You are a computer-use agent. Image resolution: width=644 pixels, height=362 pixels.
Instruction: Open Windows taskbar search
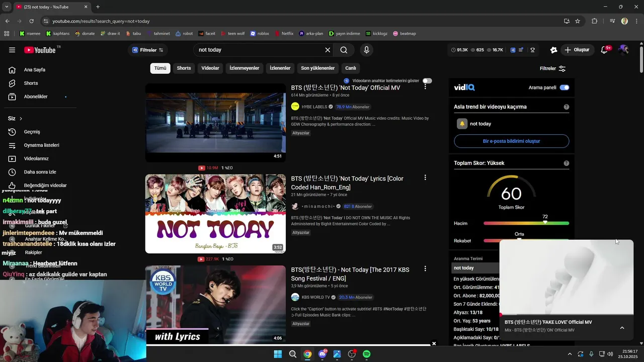[x=293, y=354]
